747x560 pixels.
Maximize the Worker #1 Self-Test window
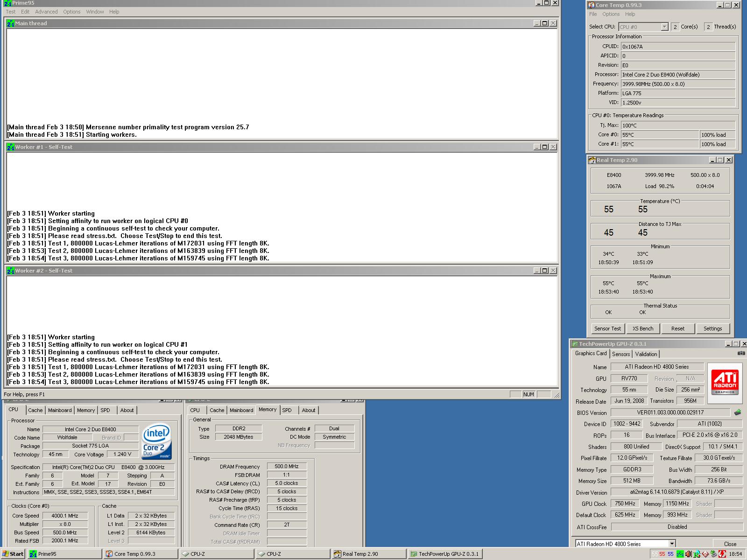(x=544, y=147)
